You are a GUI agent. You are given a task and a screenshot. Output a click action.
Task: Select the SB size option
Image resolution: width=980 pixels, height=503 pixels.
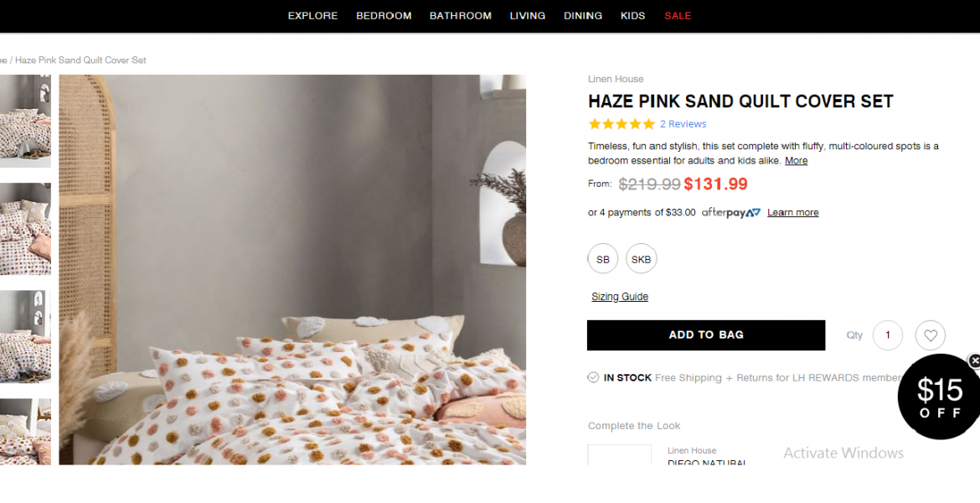[x=603, y=259]
